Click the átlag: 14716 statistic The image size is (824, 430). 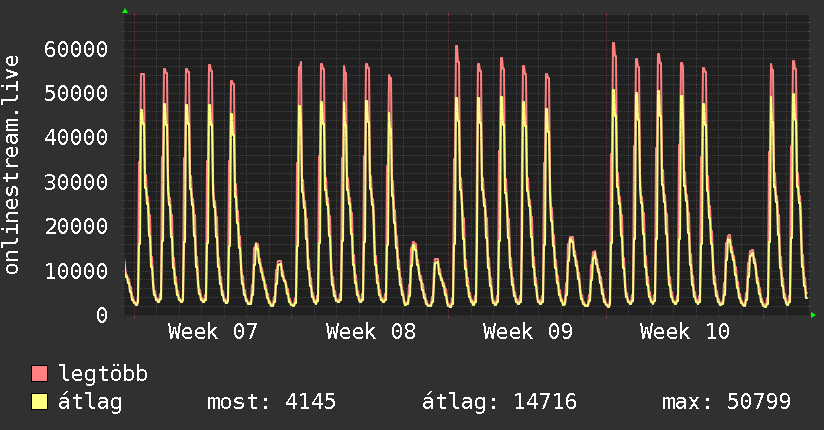pos(499,402)
